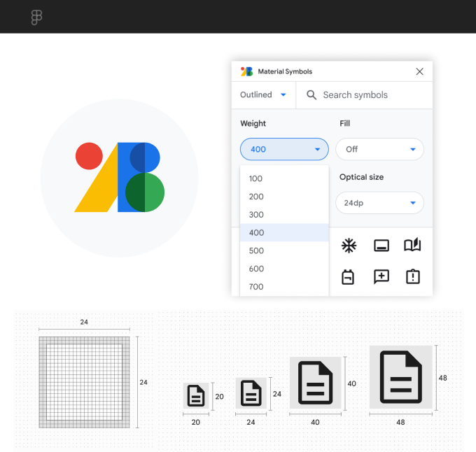Select weight 600 from the list
The width and height of the screenshot is (476, 452).
click(x=284, y=269)
